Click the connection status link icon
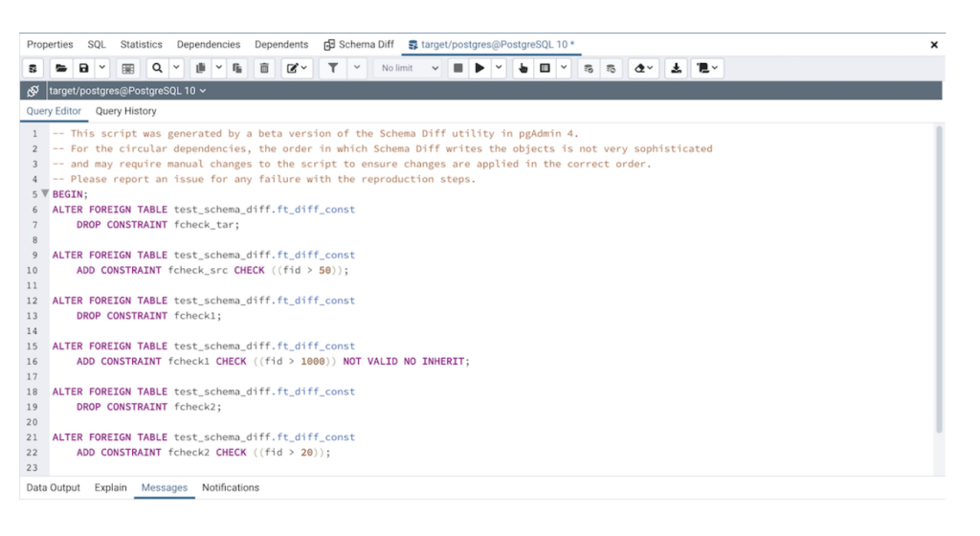The image size is (980, 536). [x=33, y=91]
